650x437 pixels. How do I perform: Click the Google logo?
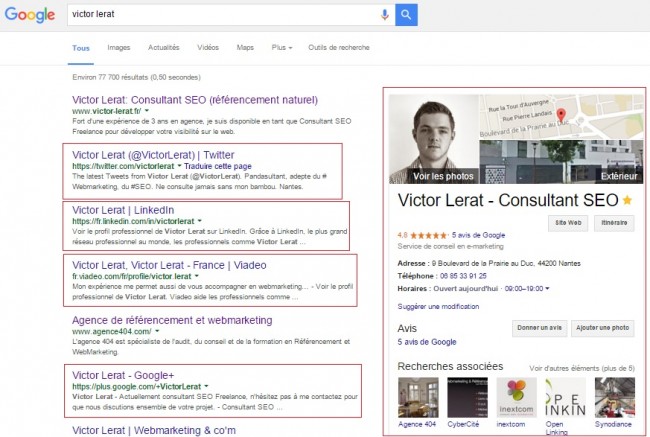(x=29, y=15)
